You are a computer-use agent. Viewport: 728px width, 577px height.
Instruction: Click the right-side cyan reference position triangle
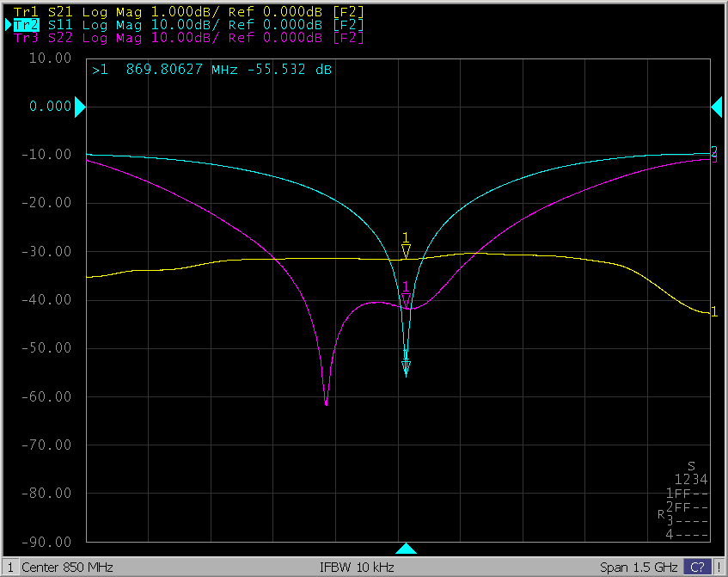pyautogui.click(x=717, y=106)
